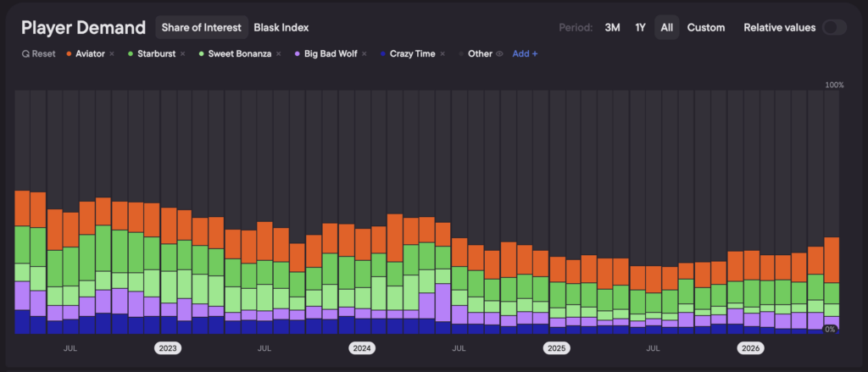Select the Sweet Bonanza legend label
The height and width of the screenshot is (372, 868).
click(240, 53)
